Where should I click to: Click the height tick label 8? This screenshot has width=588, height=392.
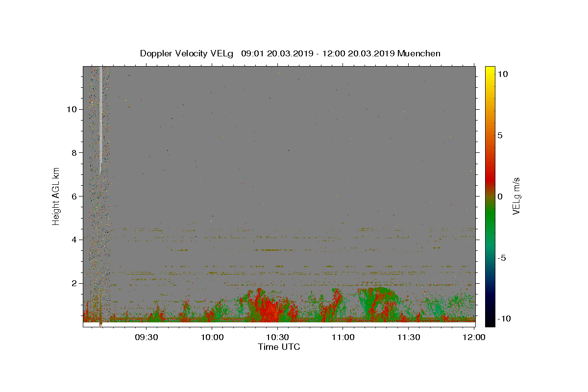(74, 152)
